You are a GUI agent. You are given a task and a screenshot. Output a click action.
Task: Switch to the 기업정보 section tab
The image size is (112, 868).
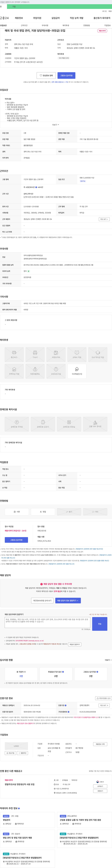click(107, 25)
